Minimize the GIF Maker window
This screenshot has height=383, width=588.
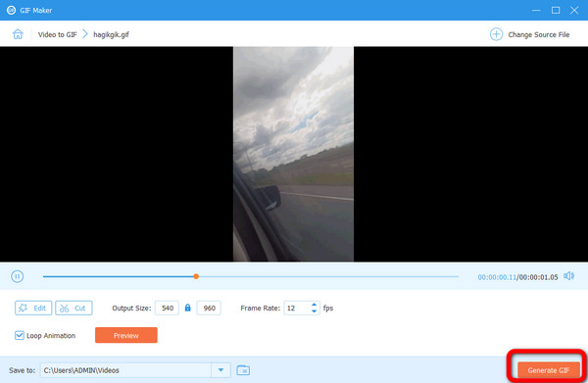click(536, 10)
